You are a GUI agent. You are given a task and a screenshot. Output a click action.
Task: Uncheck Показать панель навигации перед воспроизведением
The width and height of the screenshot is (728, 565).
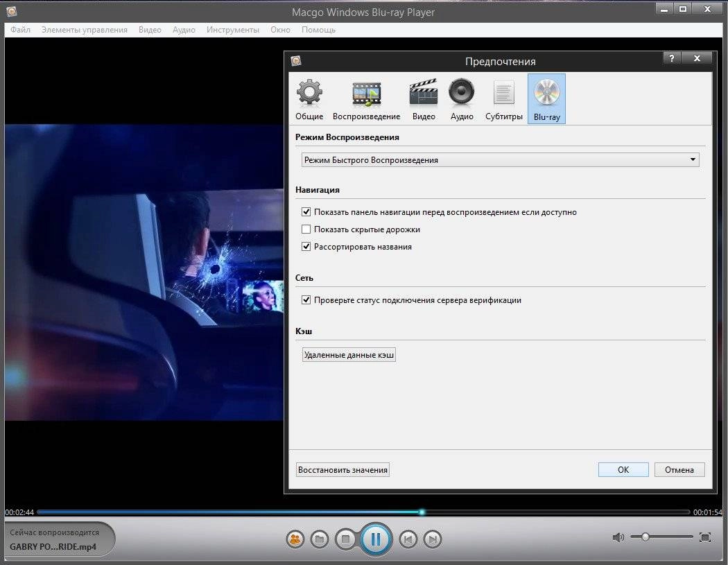(x=306, y=212)
